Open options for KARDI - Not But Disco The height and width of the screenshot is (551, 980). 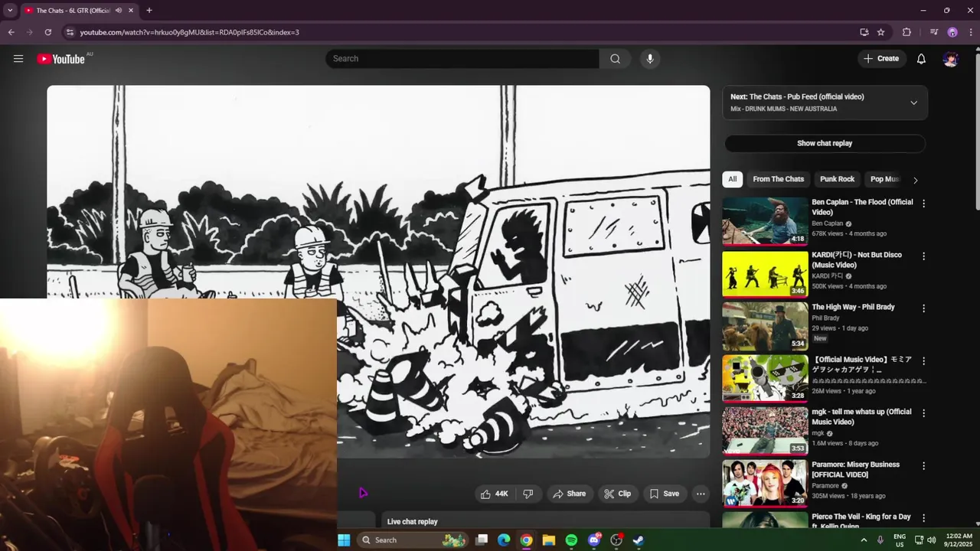click(923, 256)
